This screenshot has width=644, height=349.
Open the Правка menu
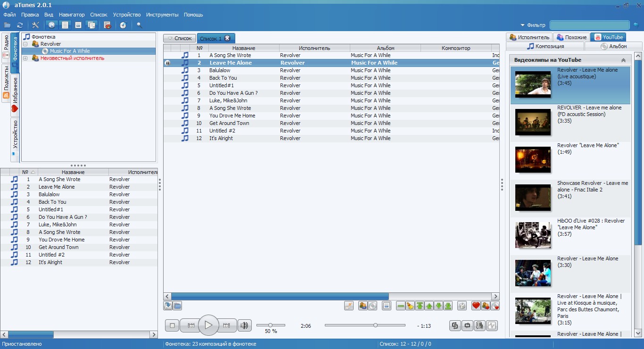[x=30, y=15]
